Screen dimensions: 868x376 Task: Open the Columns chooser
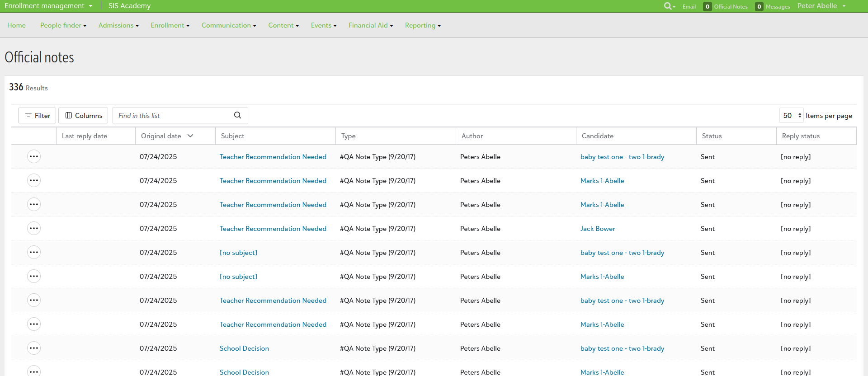(x=83, y=115)
